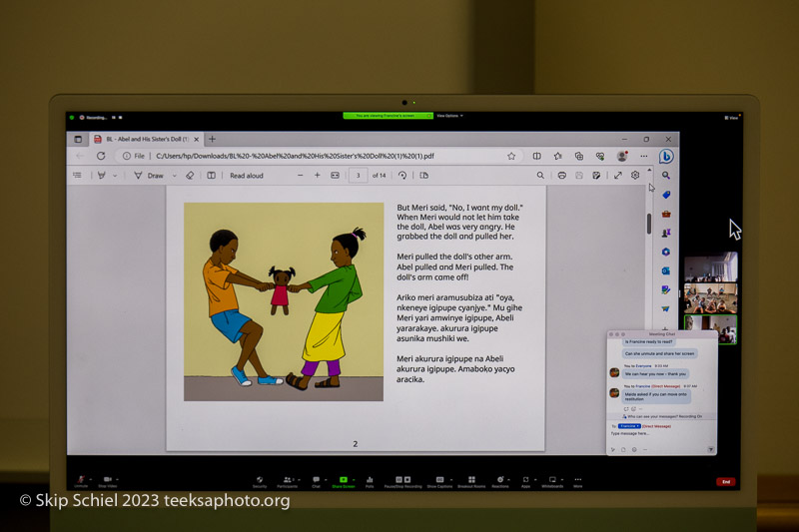Open View Options dropdown at top
The height and width of the screenshot is (532, 799).
(449, 116)
